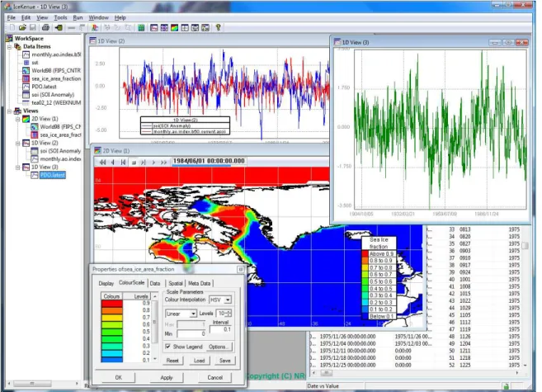Click the New document toolbar icon
Viewport: 542px width, 392px height.
tap(12, 28)
